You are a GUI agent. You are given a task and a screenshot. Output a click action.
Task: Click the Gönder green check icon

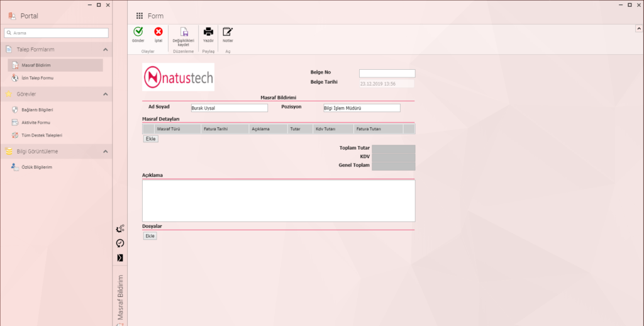pos(138,31)
